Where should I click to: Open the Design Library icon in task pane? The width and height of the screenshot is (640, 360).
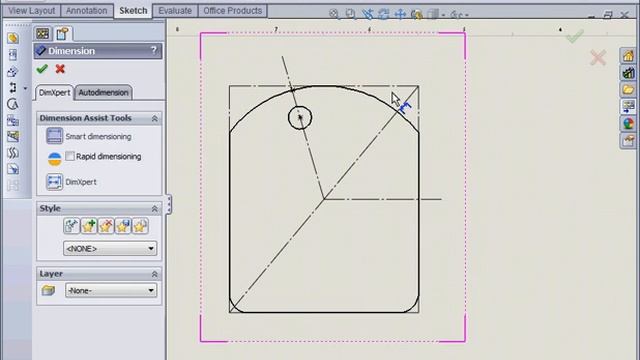[x=628, y=73]
